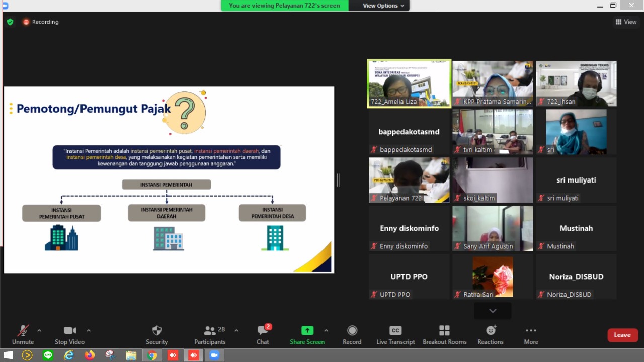Open Breakout Rooms
Viewport: 644px width, 362px height.
[x=444, y=334]
